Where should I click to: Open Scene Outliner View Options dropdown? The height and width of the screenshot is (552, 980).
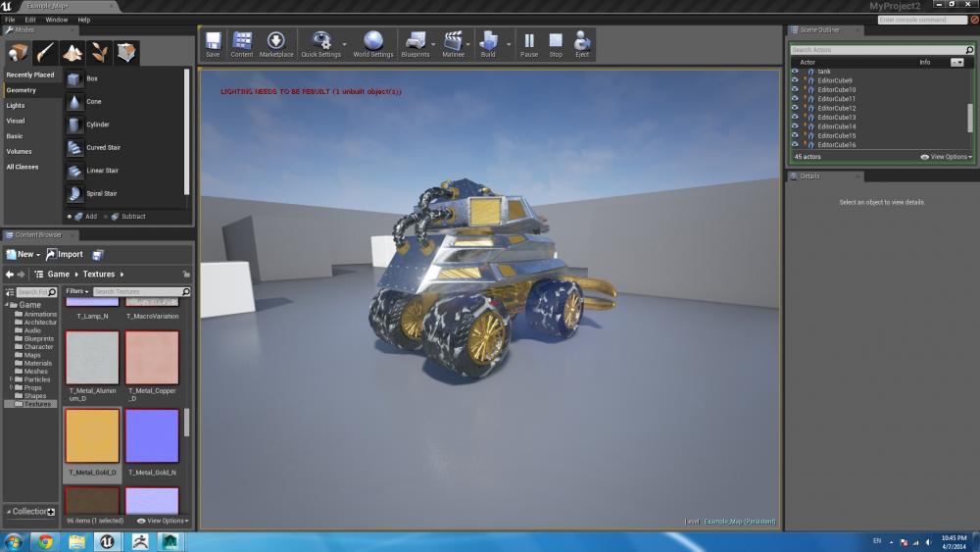(x=947, y=157)
